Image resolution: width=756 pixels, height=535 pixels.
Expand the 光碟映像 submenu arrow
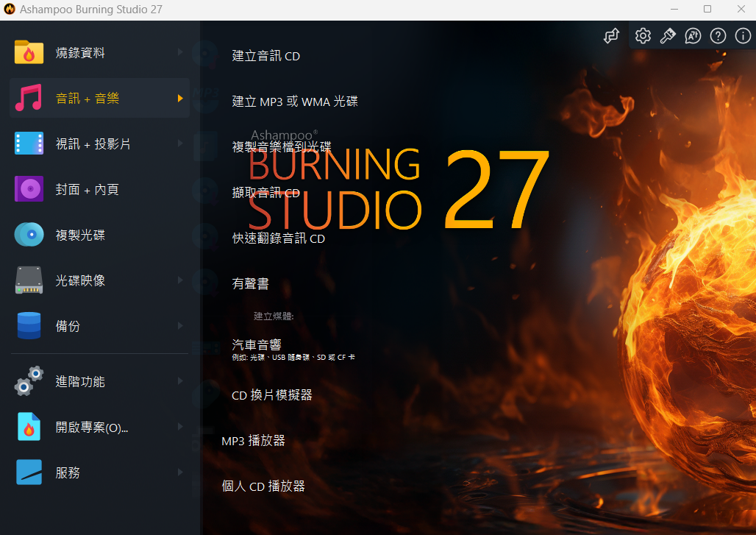coord(180,280)
